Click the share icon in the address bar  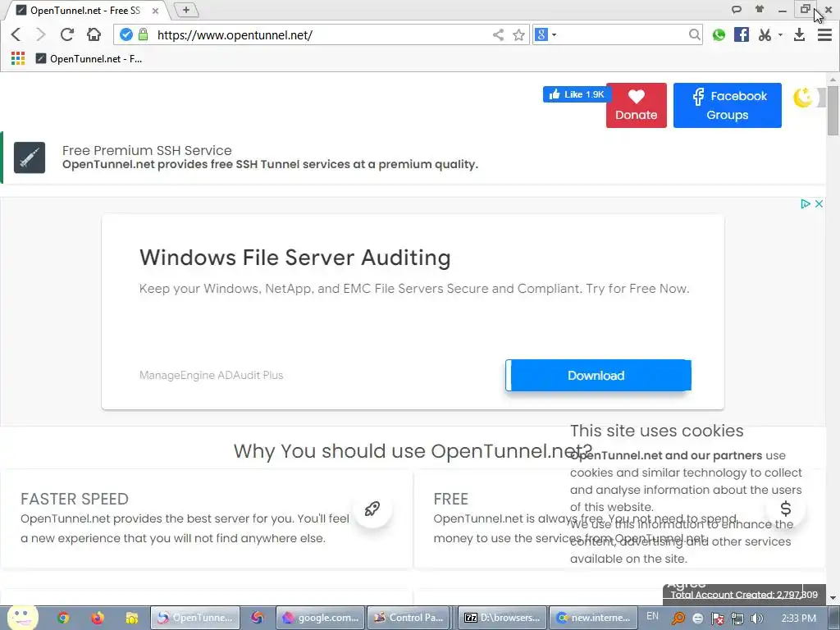pos(498,34)
